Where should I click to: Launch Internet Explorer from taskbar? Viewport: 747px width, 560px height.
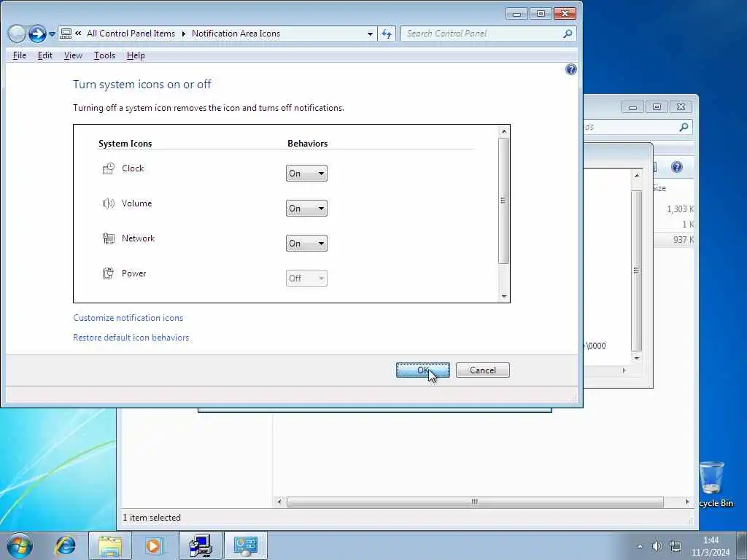[x=65, y=545]
